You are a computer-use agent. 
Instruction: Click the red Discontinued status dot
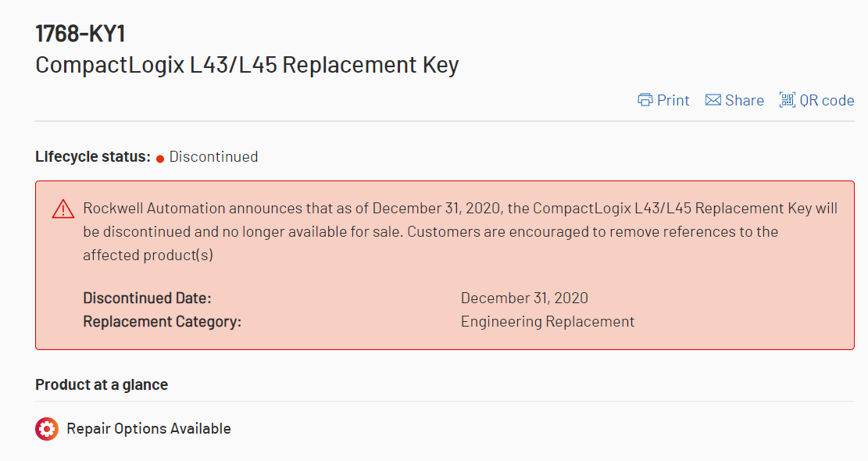coord(160,158)
